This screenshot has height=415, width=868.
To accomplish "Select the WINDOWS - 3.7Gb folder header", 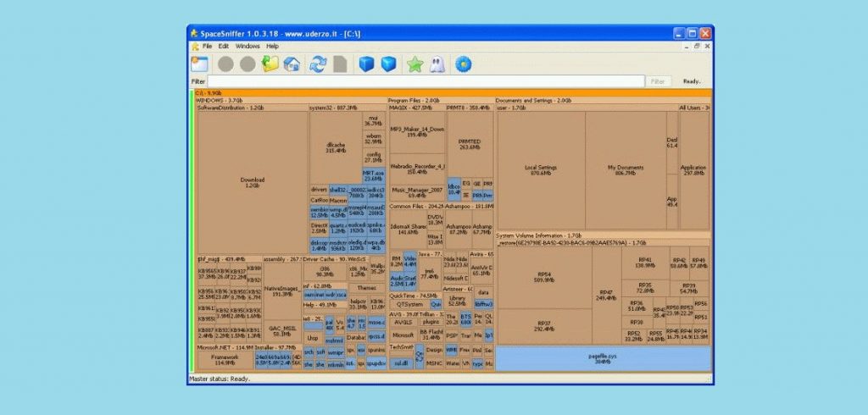I will click(292, 101).
